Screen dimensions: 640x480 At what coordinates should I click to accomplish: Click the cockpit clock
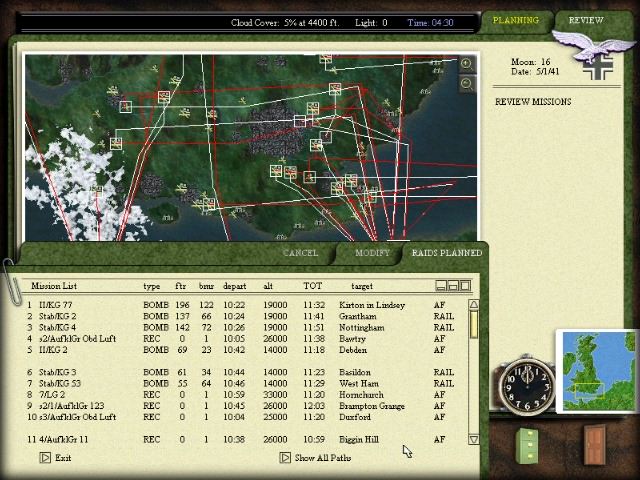[x=526, y=386]
